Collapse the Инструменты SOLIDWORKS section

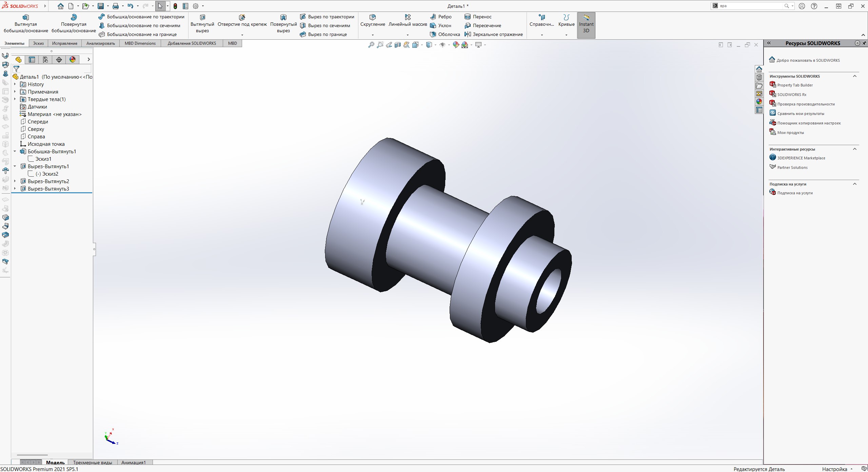point(855,76)
